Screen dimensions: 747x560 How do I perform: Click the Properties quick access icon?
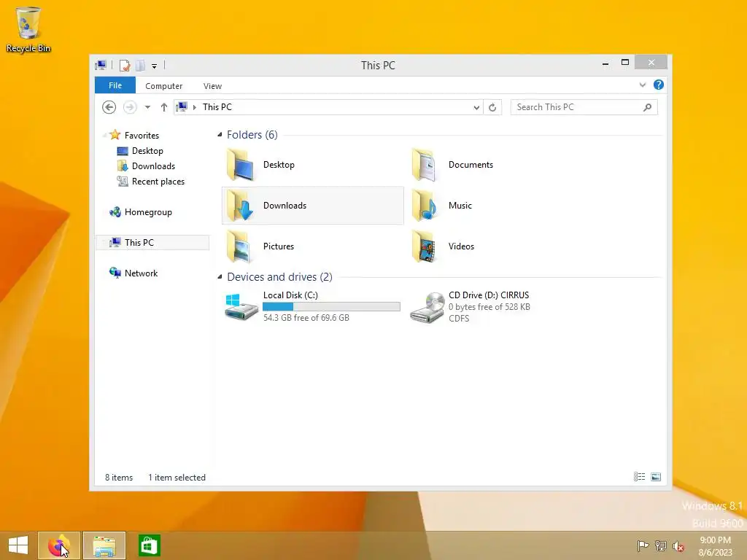(x=125, y=65)
